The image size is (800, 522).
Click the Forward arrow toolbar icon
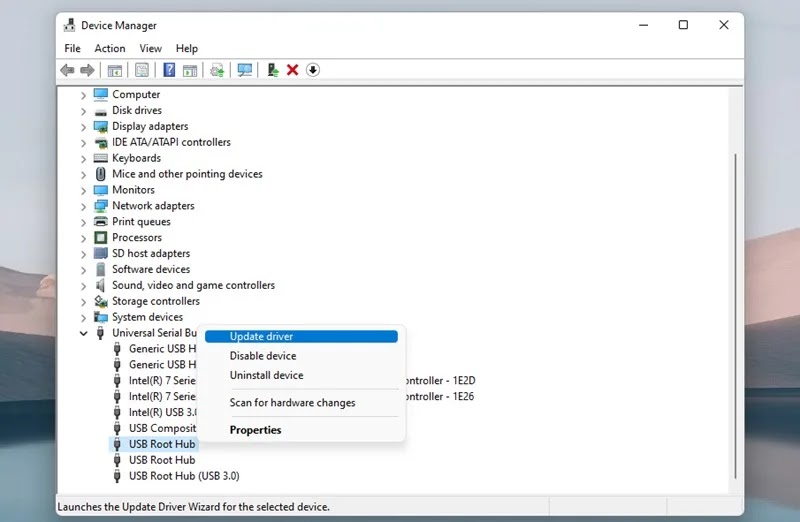pos(87,70)
